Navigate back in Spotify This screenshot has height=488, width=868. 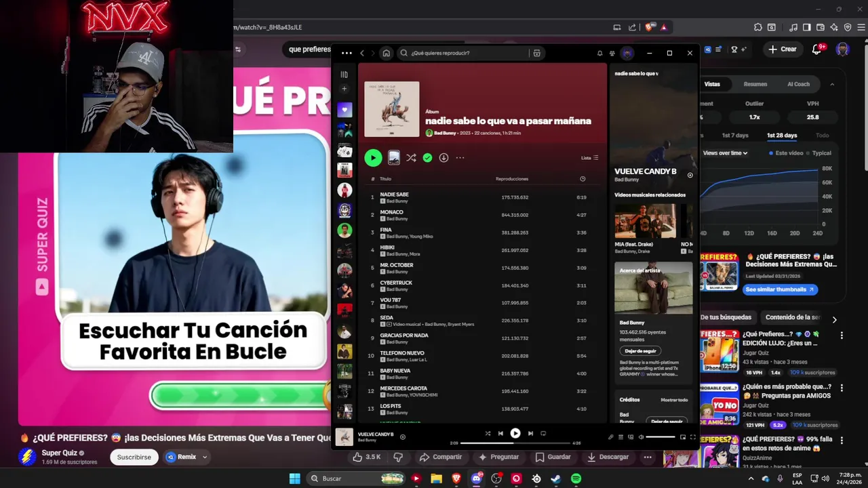tap(362, 53)
